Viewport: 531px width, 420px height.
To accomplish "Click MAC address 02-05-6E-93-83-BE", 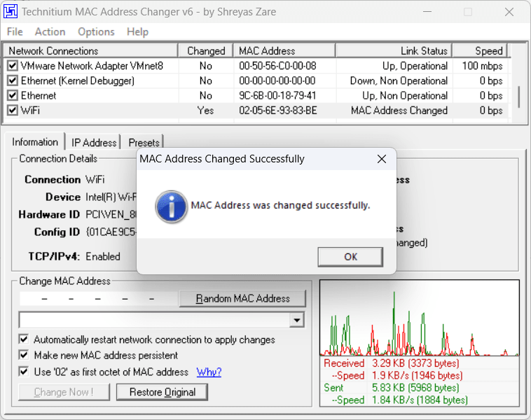I will pyautogui.click(x=277, y=111).
